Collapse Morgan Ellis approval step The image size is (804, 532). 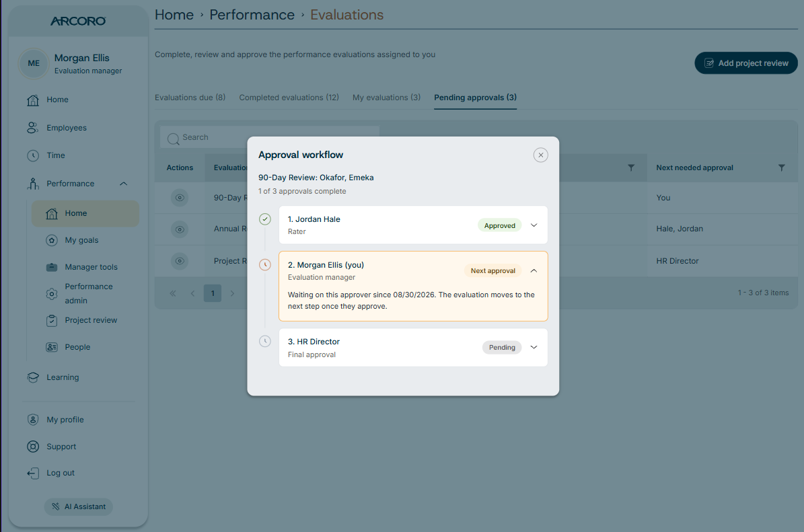[x=534, y=270]
